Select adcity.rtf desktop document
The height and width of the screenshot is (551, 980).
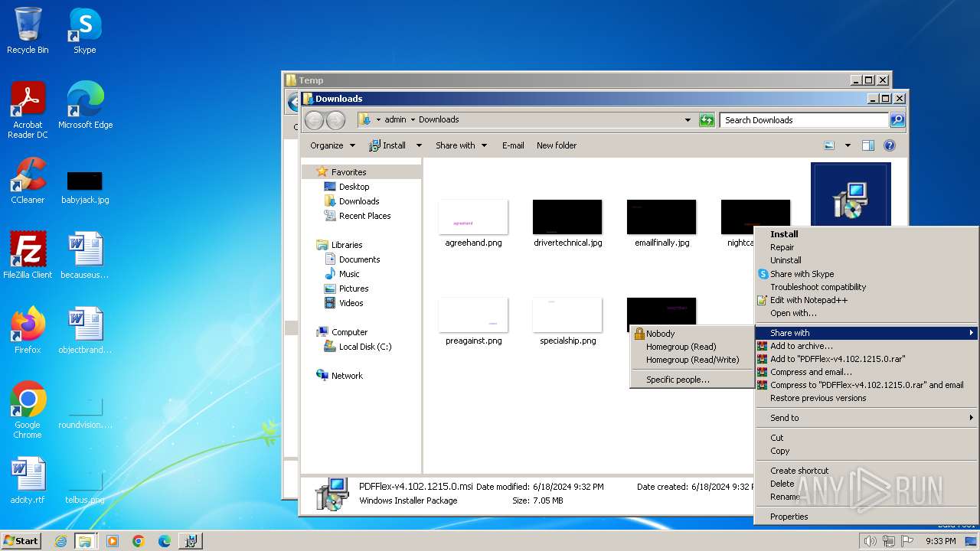coord(28,480)
